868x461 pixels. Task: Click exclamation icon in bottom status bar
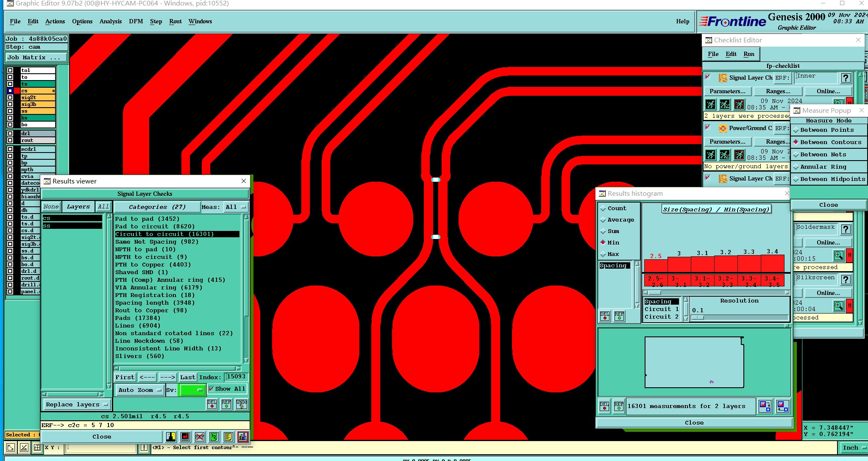tap(144, 447)
